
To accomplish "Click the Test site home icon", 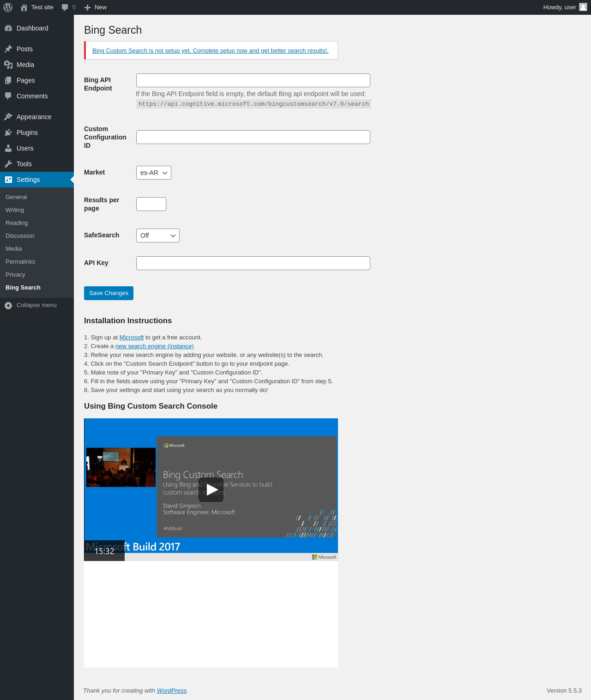I will [24, 7].
